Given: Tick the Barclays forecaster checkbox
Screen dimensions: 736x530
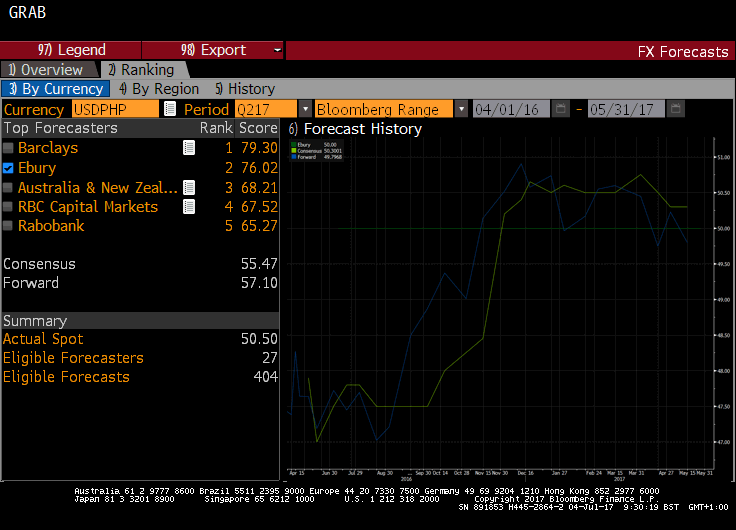Looking at the screenshot, I should (8, 148).
